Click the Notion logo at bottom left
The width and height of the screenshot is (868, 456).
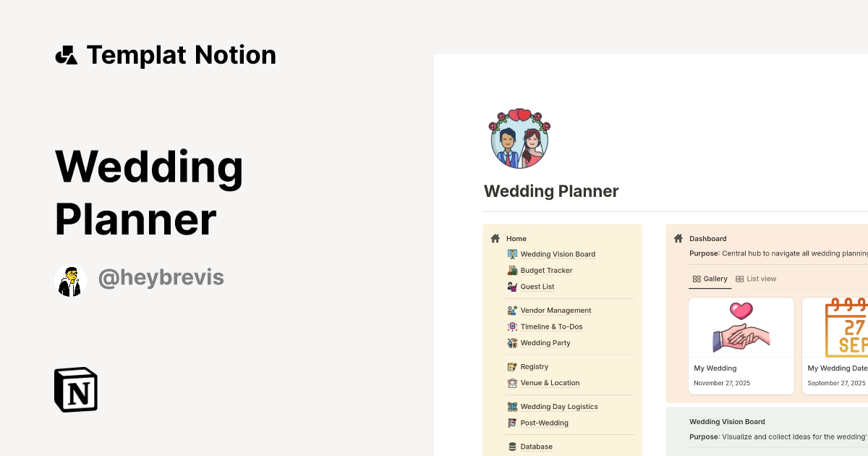(75, 389)
